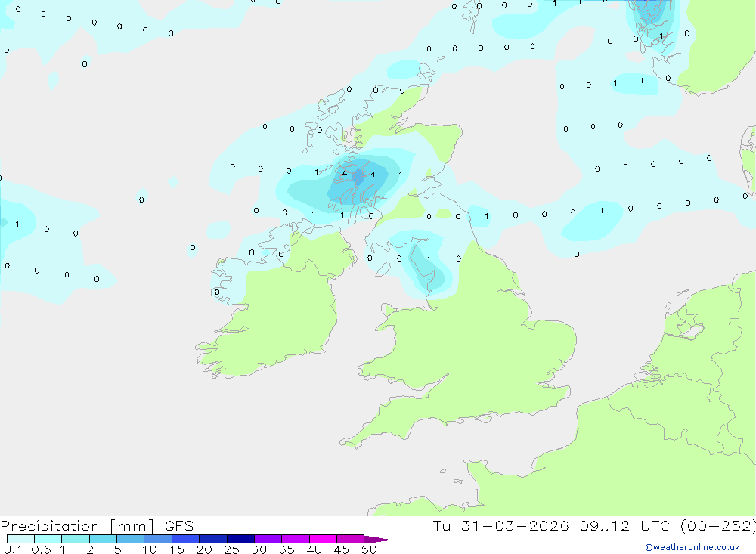Click the 'Tu 31-03-2026' date text
This screenshot has width=756, height=554.
(x=500, y=526)
